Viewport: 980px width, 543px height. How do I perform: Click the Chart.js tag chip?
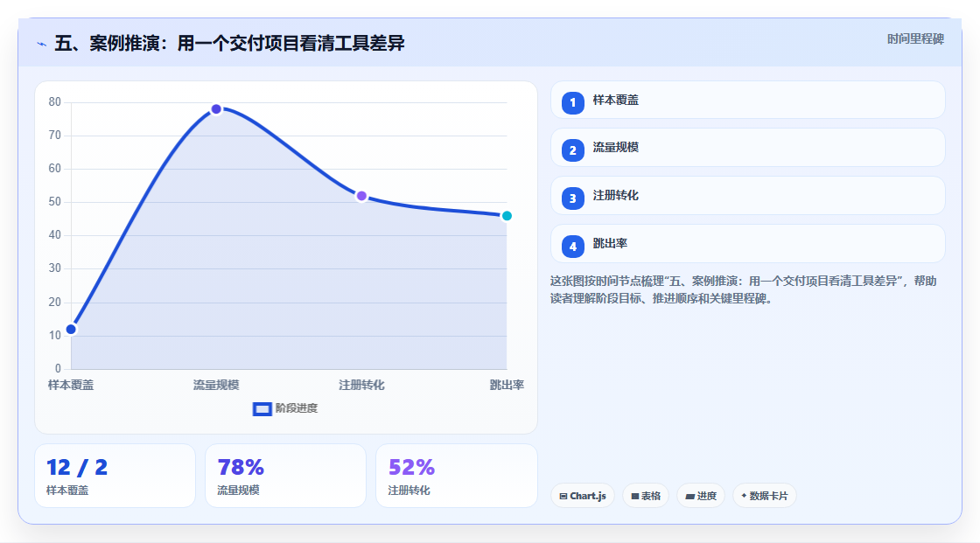[583, 496]
